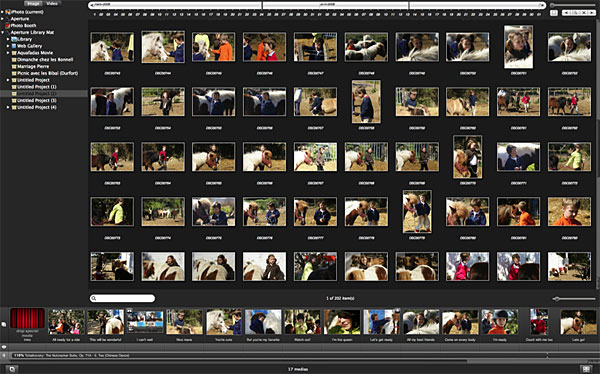
Task: Select 'I'm the queen' slide
Action: coord(342,322)
